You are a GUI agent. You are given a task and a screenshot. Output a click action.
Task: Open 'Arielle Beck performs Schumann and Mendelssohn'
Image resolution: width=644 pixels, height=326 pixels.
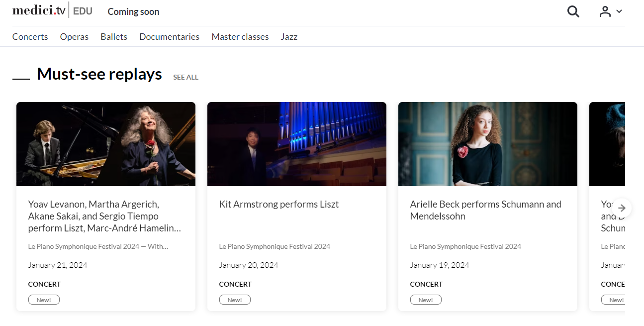coord(485,210)
